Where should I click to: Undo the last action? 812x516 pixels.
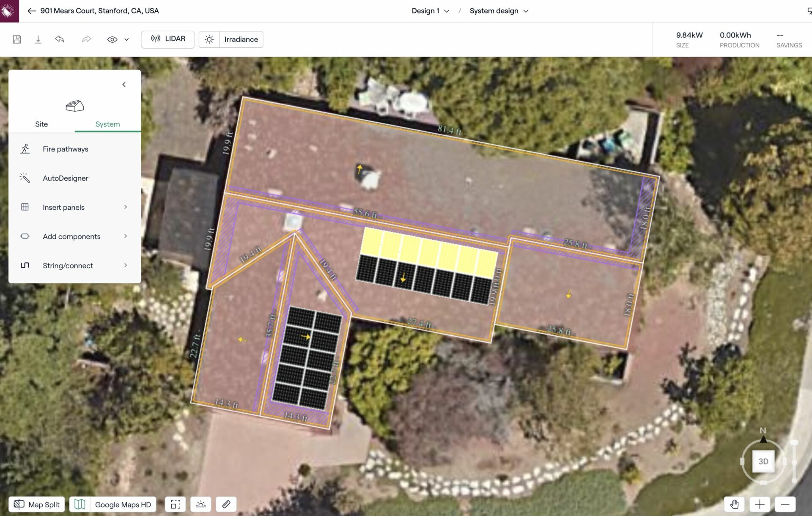(59, 39)
